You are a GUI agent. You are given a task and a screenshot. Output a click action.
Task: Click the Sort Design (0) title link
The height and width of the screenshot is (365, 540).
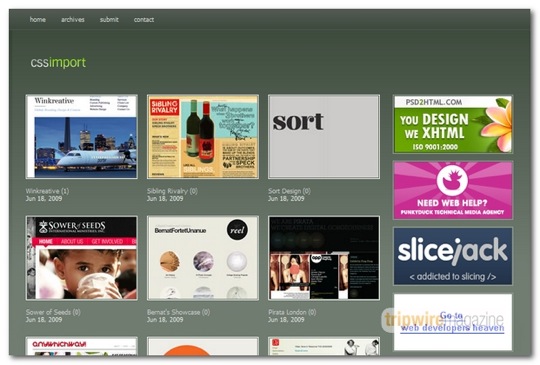pos(289,191)
